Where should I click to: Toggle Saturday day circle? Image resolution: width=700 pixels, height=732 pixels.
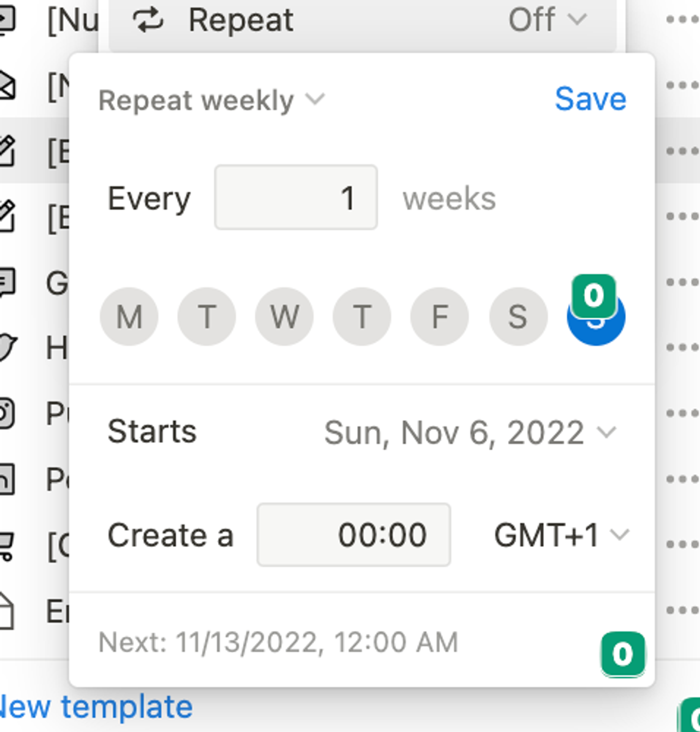(x=518, y=316)
